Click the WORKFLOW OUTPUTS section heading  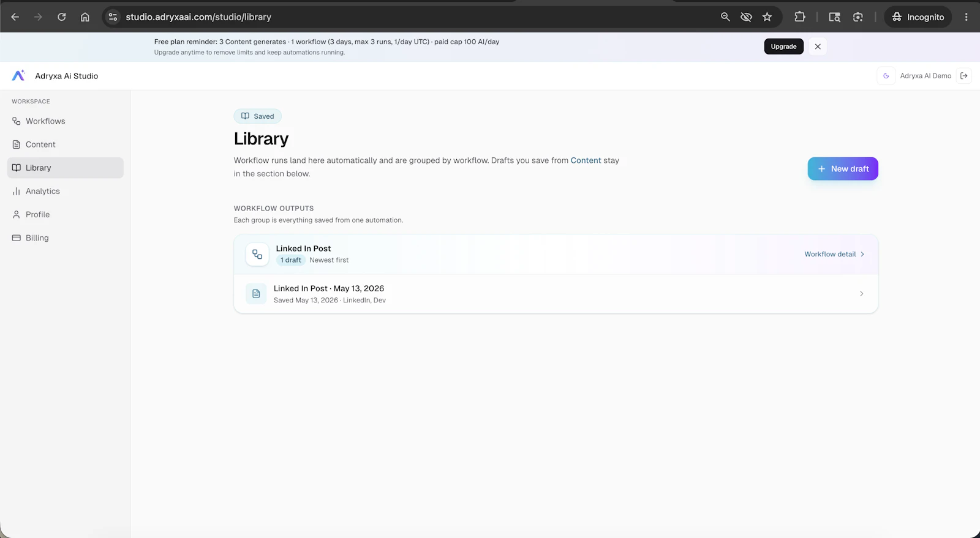(274, 208)
